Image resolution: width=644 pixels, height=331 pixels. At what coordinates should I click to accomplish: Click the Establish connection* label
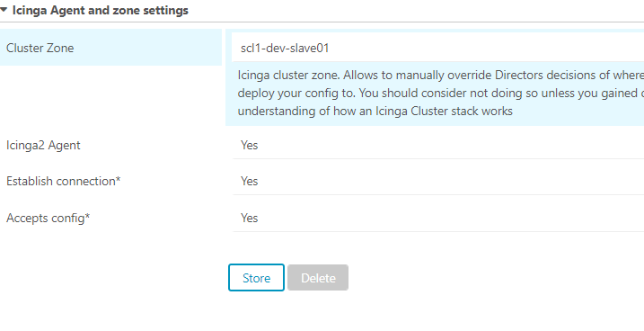[63, 182]
